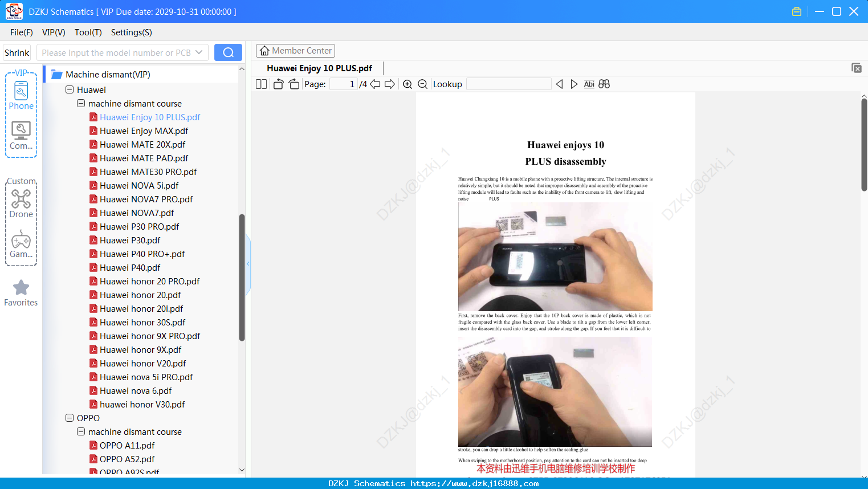
Task: Open Huawei MATE 20X.pdf
Action: point(142,144)
